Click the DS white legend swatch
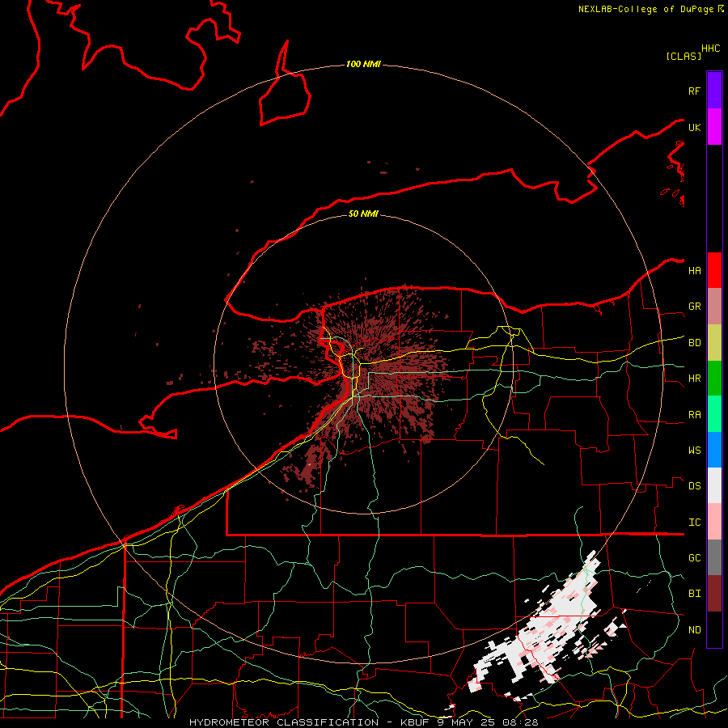The width and height of the screenshot is (728, 728). click(714, 485)
